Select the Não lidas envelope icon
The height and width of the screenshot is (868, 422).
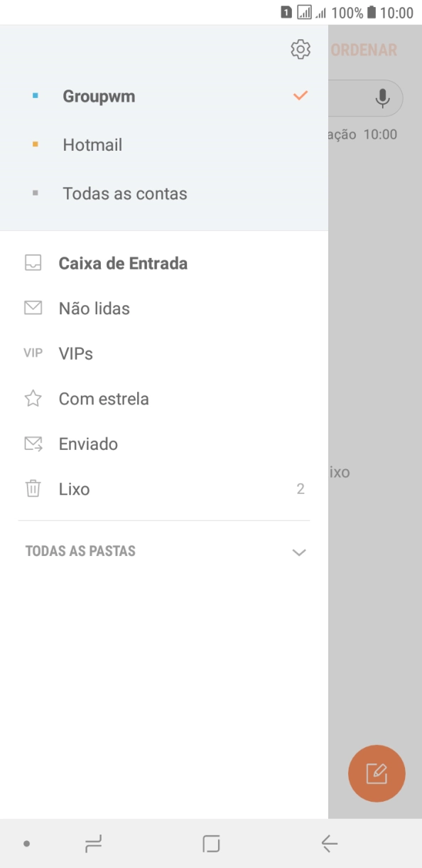coord(33,308)
